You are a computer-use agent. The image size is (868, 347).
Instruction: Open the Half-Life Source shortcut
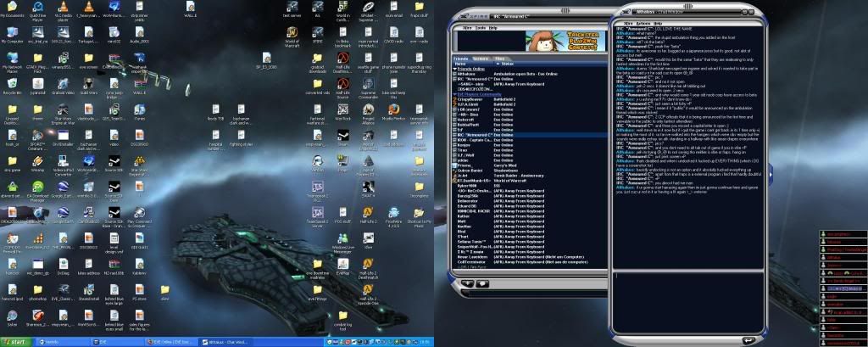coord(342,87)
